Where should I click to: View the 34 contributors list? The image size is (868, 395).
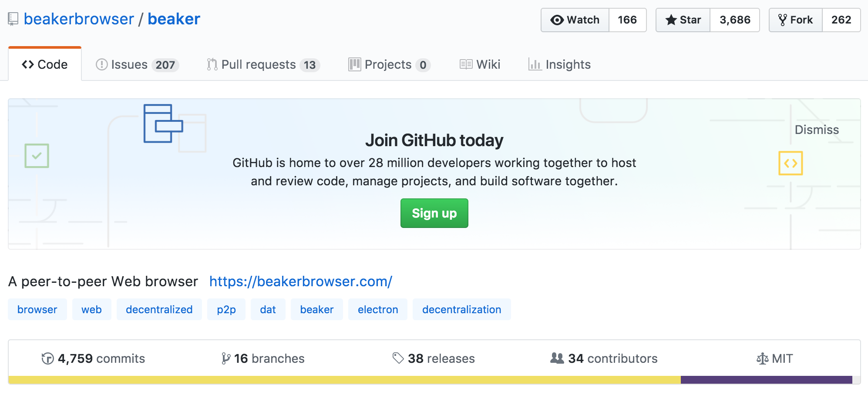[604, 358]
